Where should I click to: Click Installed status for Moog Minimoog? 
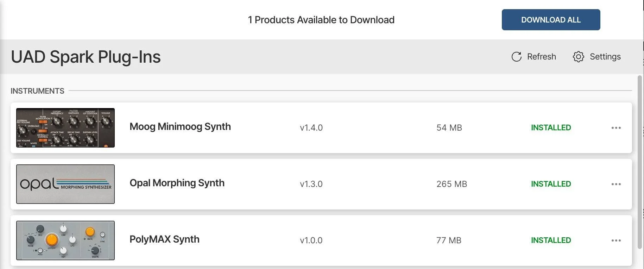[x=551, y=128]
